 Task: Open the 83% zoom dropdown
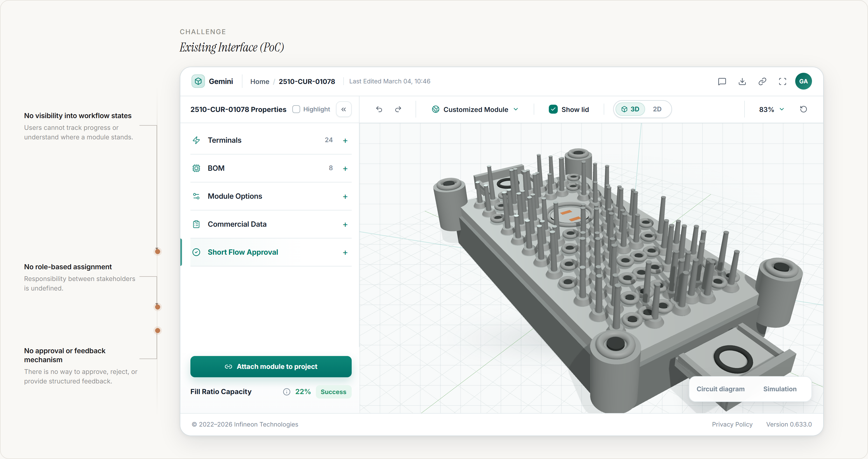[772, 109]
